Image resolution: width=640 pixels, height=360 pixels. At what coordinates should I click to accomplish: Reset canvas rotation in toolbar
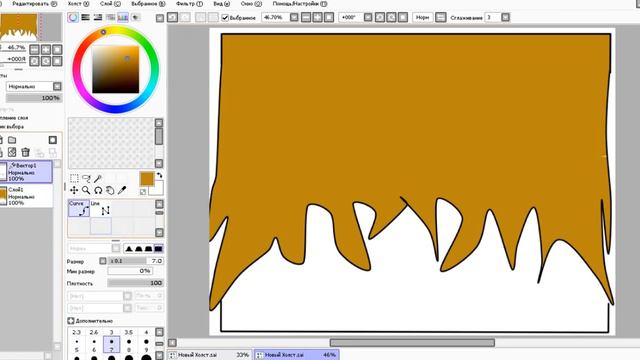pos(402,18)
